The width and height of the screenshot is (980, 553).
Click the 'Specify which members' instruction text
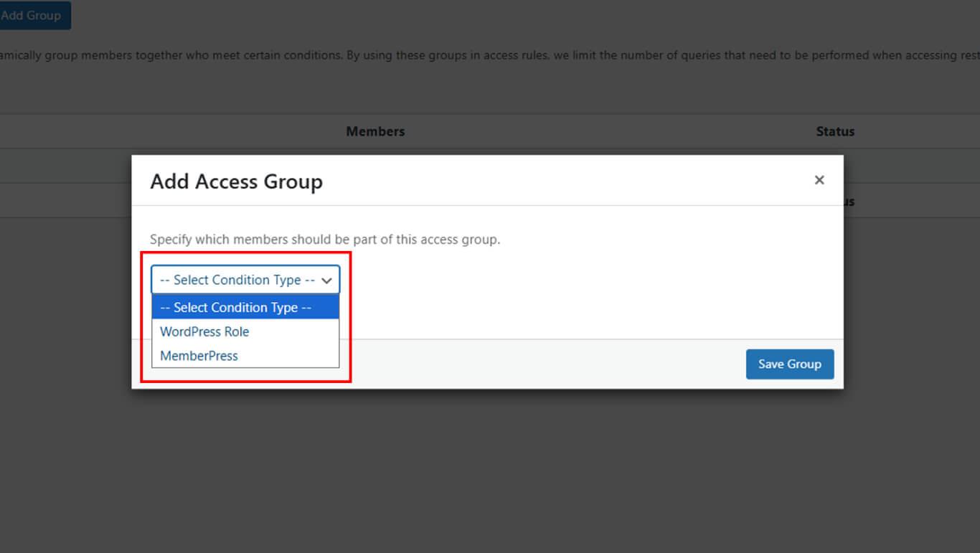(325, 240)
